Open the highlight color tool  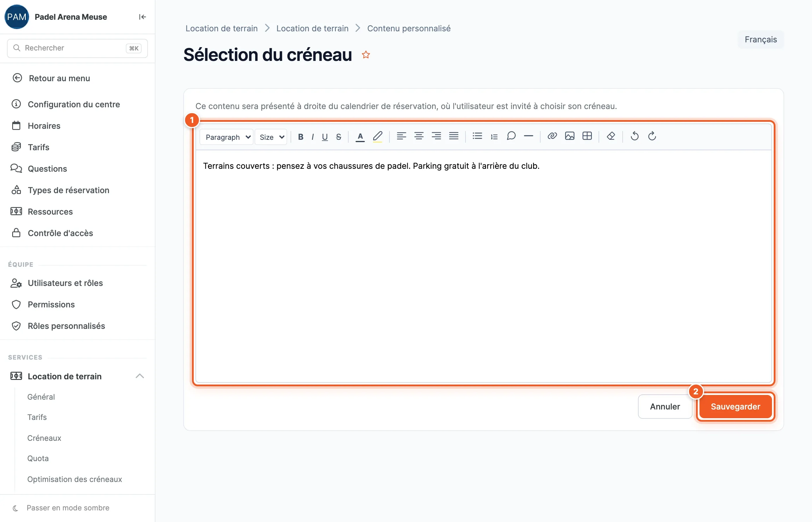tap(378, 137)
